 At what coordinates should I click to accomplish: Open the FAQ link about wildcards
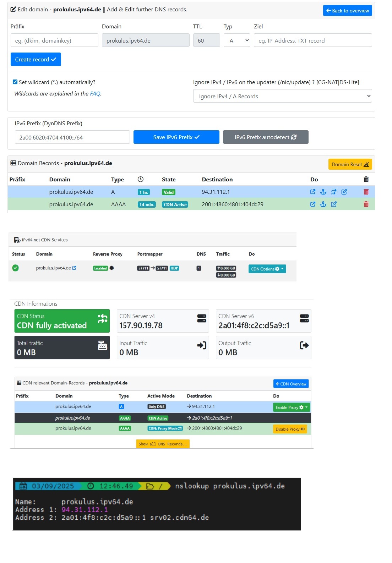[x=95, y=94]
